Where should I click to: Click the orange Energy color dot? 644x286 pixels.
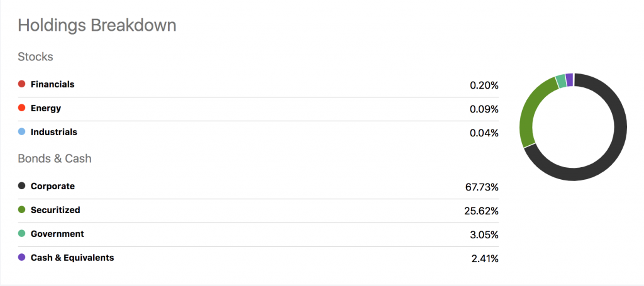pos(22,108)
